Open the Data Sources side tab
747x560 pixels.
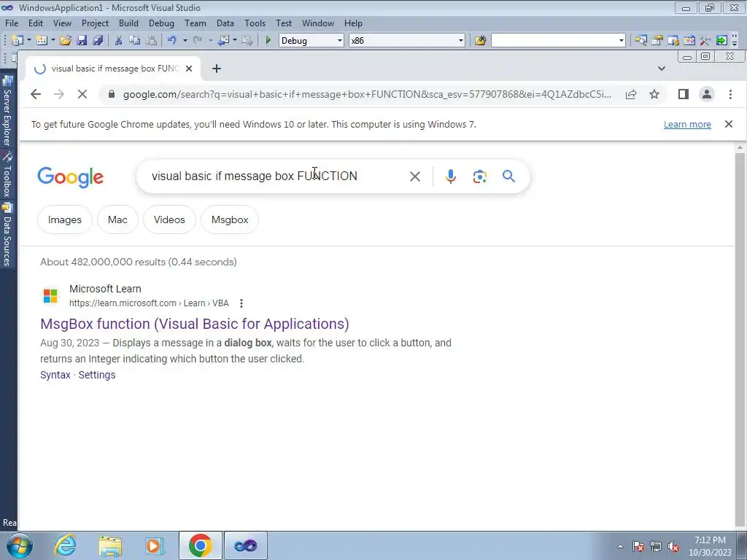tap(7, 234)
